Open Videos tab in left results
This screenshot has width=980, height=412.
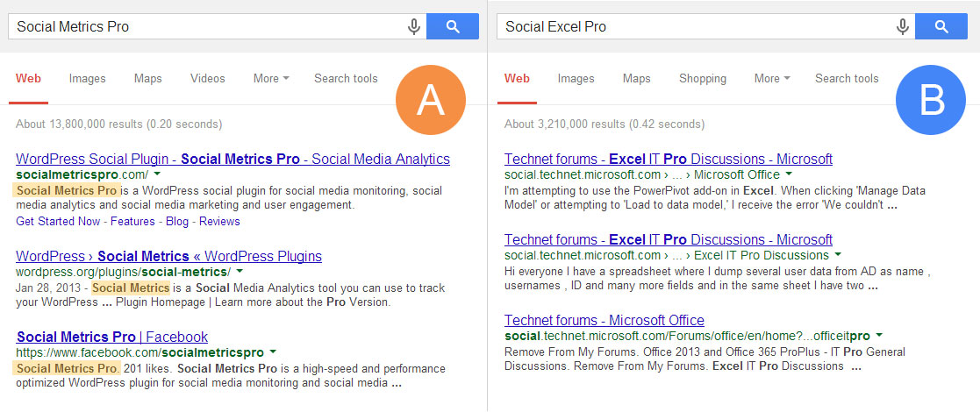[208, 79]
